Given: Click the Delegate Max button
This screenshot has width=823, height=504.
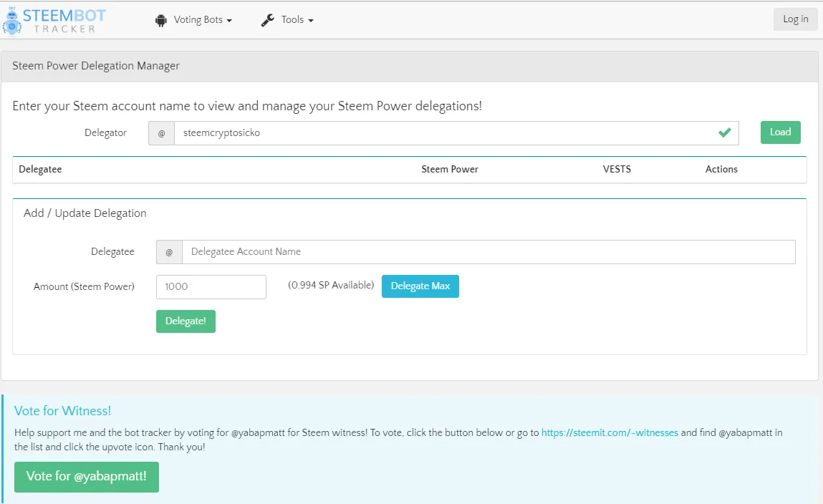Looking at the screenshot, I should click(x=420, y=286).
